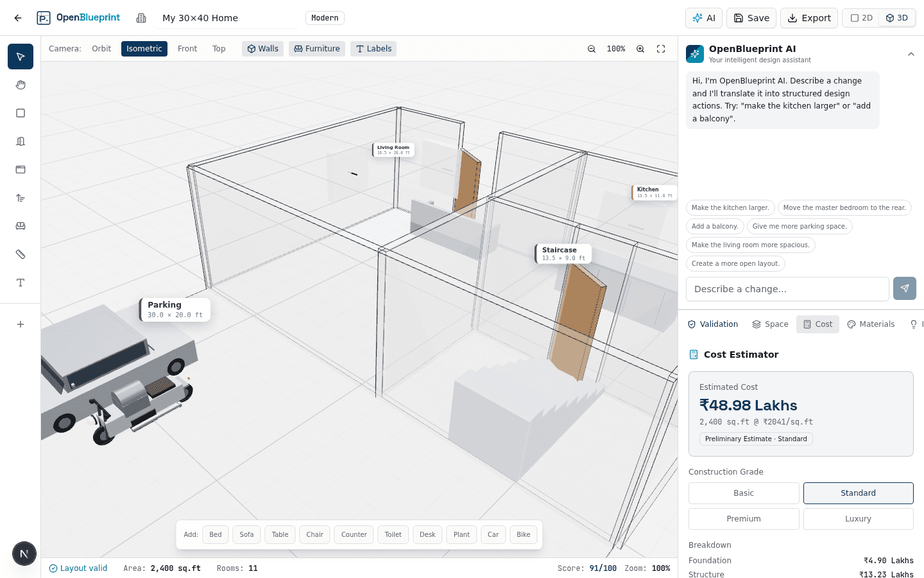Pick the staircase tool
The image size is (924, 578).
21,198
